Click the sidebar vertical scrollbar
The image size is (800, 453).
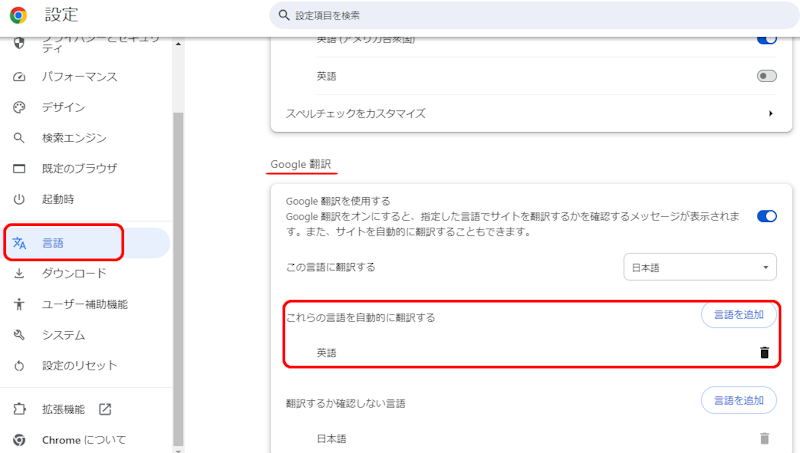click(x=178, y=250)
